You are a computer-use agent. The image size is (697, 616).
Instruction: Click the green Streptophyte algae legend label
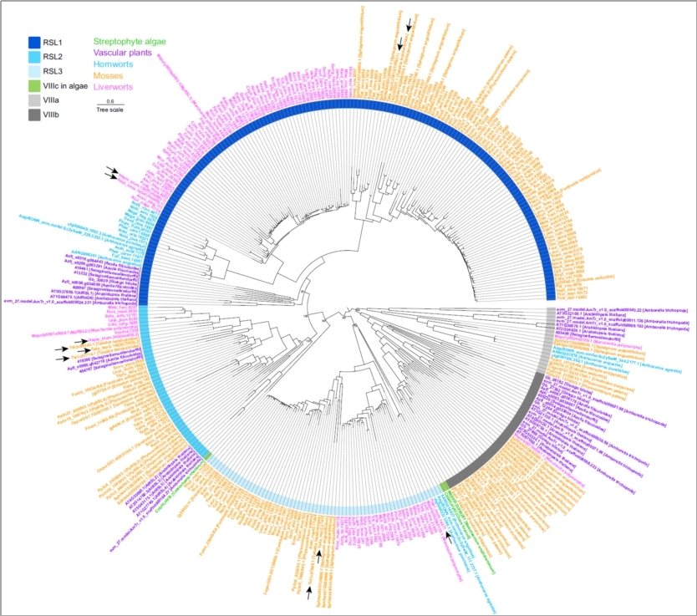(x=130, y=41)
